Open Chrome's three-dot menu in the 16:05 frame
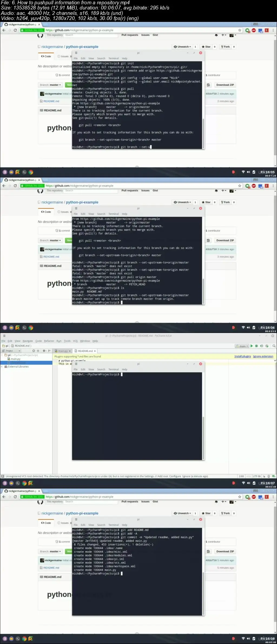Image resolution: width=277 pixels, height=644 pixels. tap(273, 30)
